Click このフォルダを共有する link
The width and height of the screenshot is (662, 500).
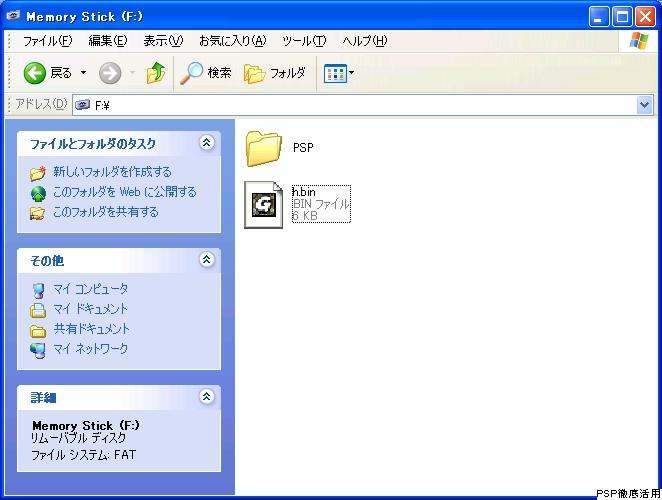click(x=106, y=212)
